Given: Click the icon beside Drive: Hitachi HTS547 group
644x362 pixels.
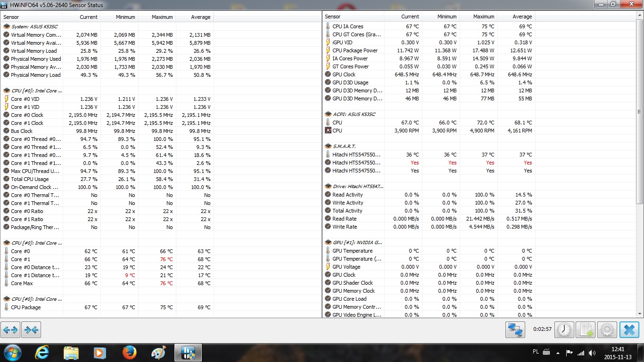Looking at the screenshot, I should tap(328, 187).
